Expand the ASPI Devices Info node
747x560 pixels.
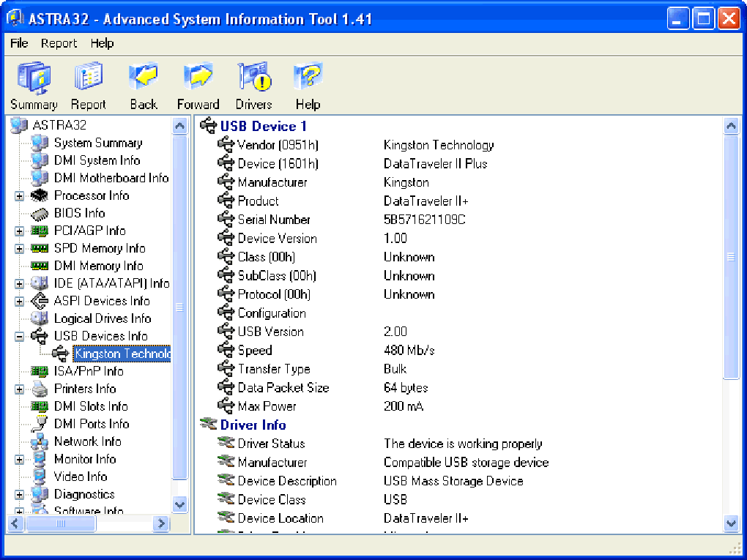pyautogui.click(x=19, y=302)
